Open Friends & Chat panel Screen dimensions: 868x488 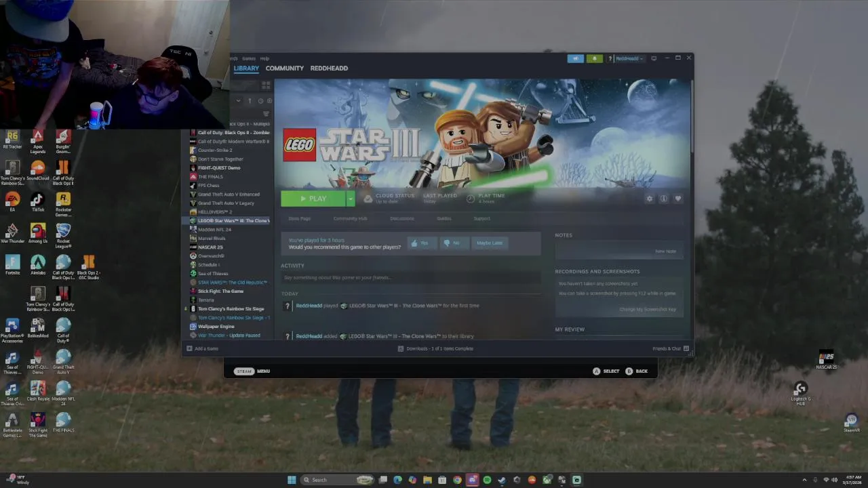coord(670,349)
